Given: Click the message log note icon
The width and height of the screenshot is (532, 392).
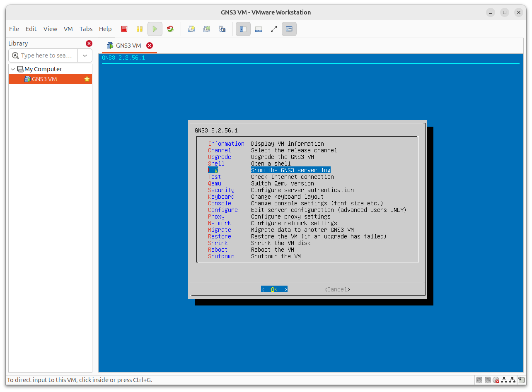Looking at the screenshot, I should (x=521, y=380).
